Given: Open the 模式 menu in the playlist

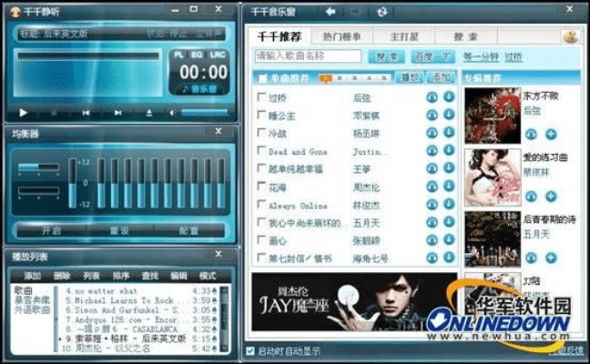Looking at the screenshot, I should point(208,276).
